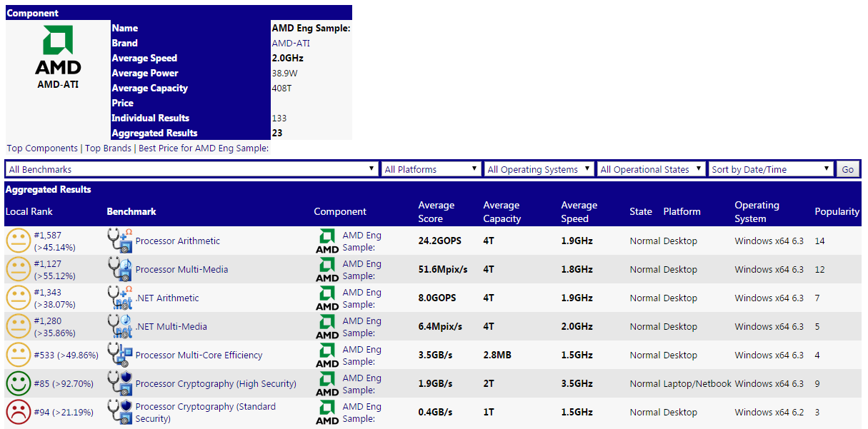The image size is (868, 429).
Task: Open the Top Brands link
Action: [108, 148]
